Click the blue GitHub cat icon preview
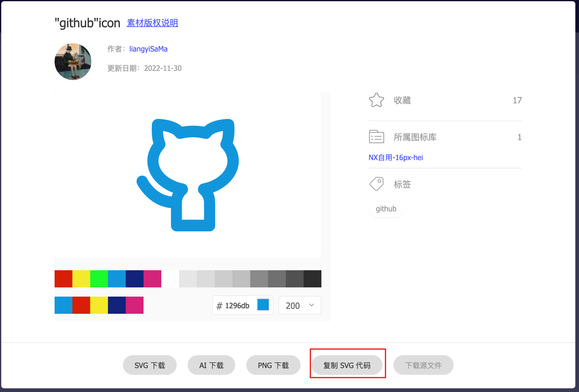This screenshot has height=392, width=579. (x=188, y=175)
